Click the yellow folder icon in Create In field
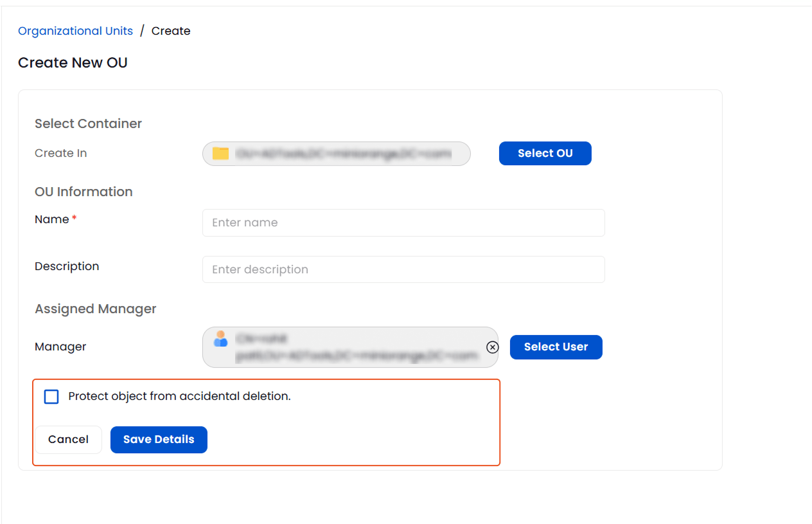 pos(219,154)
